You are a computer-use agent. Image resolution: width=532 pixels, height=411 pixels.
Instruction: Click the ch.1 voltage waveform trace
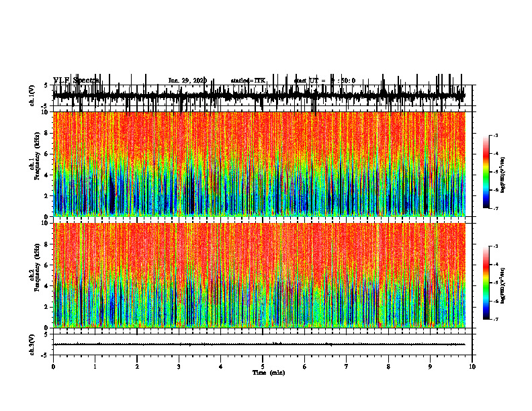pyautogui.click(x=259, y=95)
